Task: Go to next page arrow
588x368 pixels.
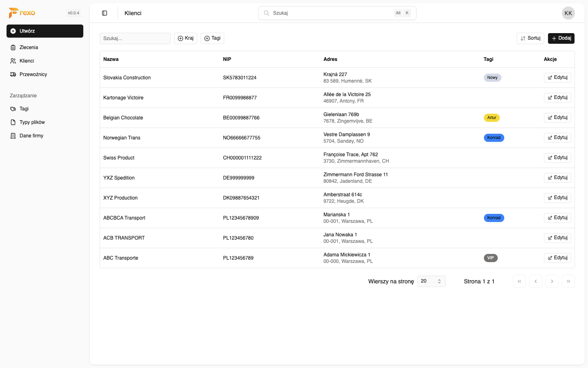Action: pyautogui.click(x=552, y=281)
